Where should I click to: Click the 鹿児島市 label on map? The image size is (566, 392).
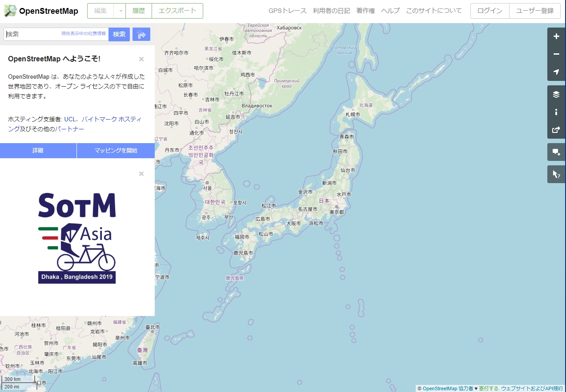pyautogui.click(x=243, y=253)
